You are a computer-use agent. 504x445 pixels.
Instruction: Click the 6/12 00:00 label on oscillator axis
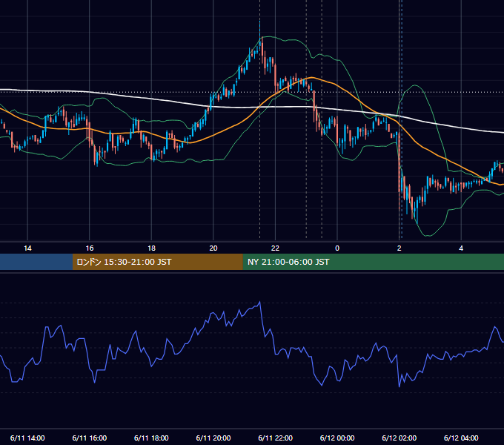click(337, 438)
